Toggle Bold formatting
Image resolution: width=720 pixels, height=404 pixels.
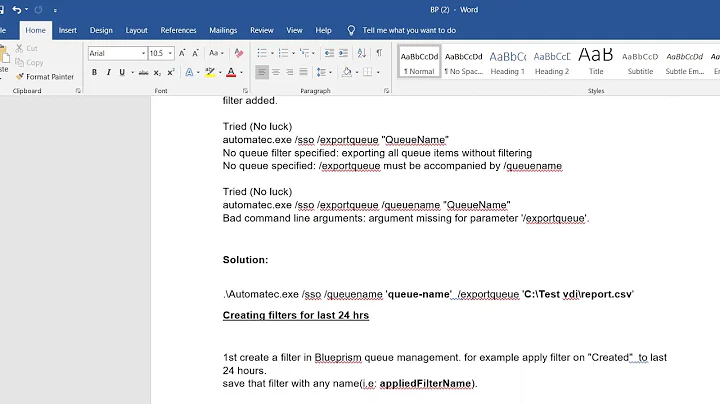coord(94,72)
